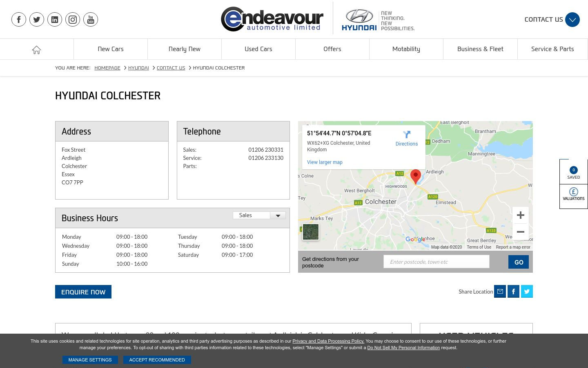The image size is (588, 368).
Task: Expand the Contact Us dropdown chevron
Action: (572, 20)
